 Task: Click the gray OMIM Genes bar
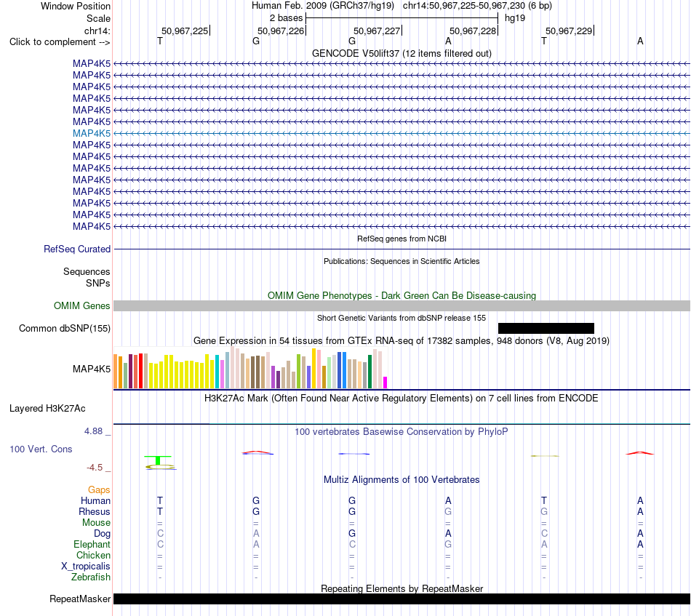402,305
